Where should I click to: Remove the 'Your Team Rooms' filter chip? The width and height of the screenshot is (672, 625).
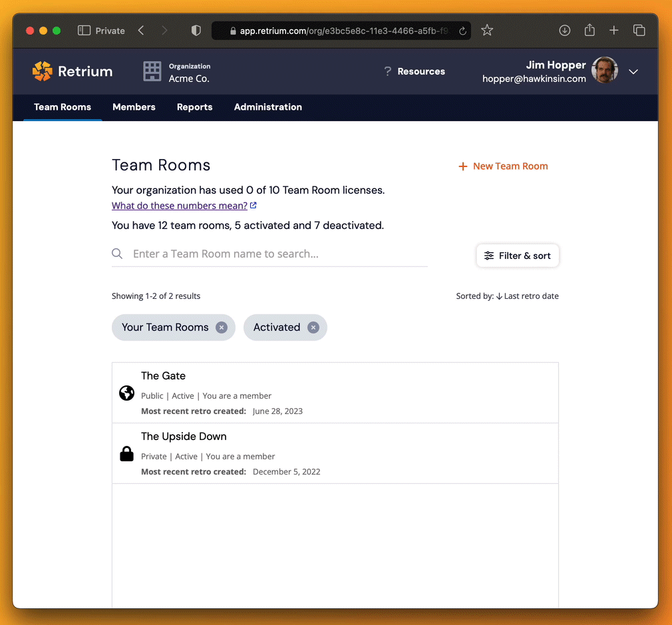tap(222, 327)
